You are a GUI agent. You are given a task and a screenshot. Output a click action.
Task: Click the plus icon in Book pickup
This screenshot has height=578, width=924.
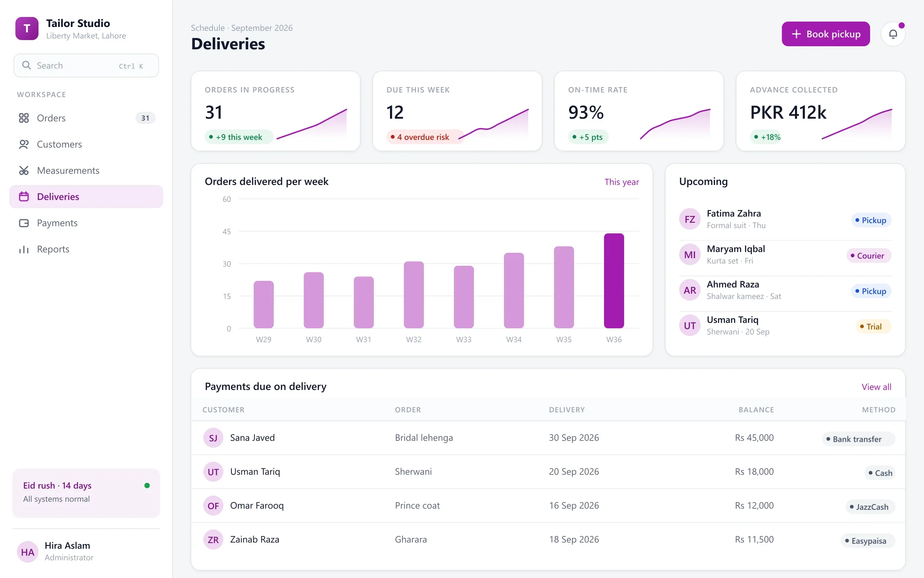(x=796, y=34)
